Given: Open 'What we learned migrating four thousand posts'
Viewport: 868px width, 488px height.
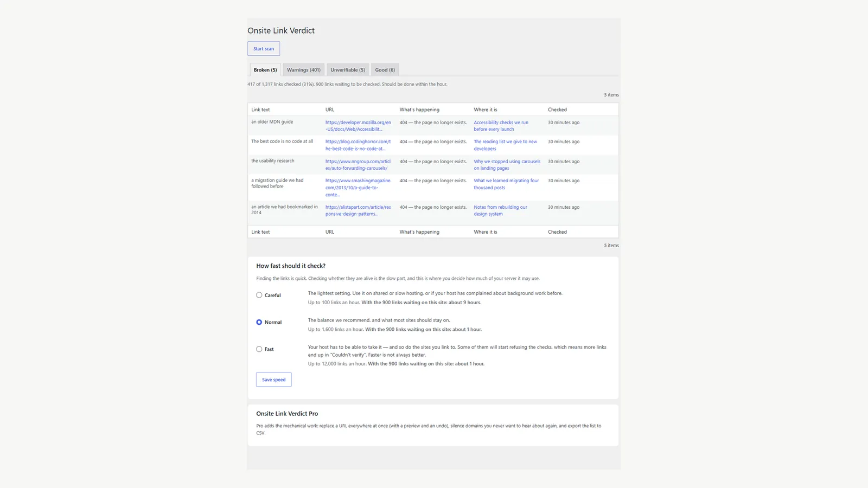Looking at the screenshot, I should pyautogui.click(x=506, y=184).
